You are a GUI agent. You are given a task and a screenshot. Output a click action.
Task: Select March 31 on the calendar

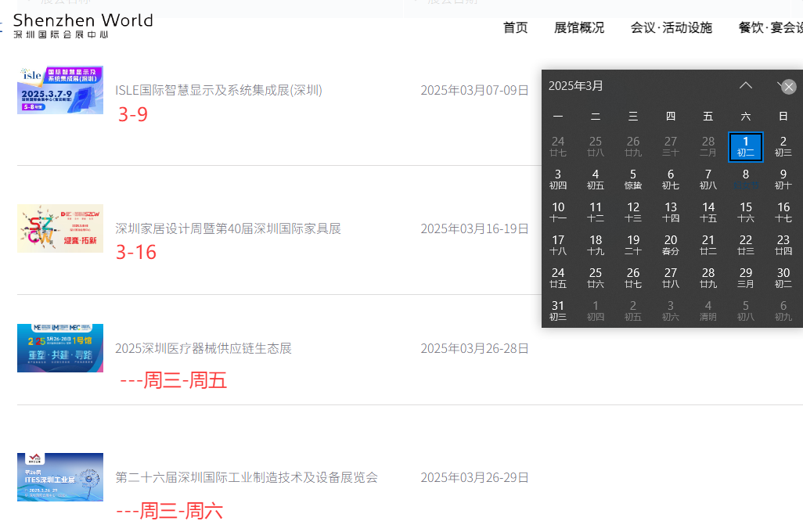click(x=557, y=311)
